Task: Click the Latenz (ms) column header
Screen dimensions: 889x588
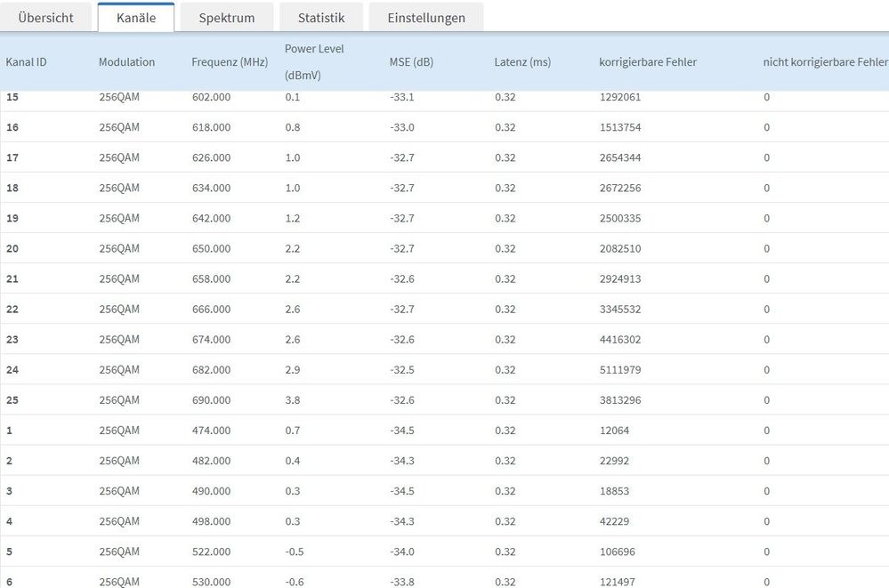Action: [522, 61]
